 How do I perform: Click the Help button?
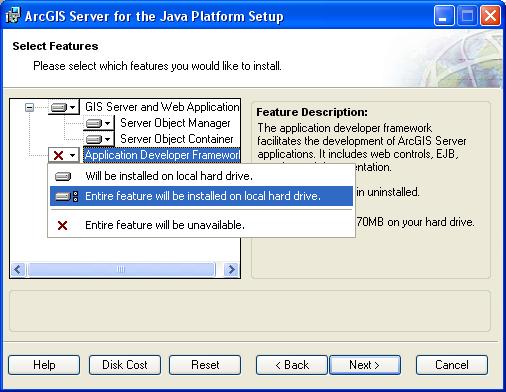[44, 365]
